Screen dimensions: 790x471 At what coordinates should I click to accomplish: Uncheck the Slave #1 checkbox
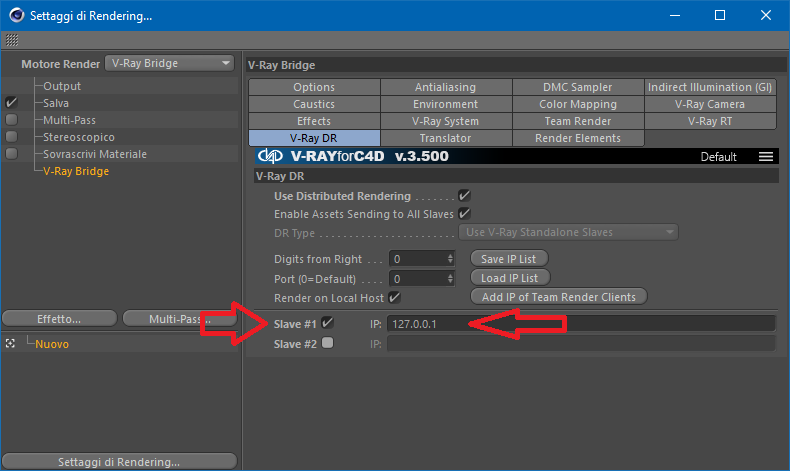327,323
